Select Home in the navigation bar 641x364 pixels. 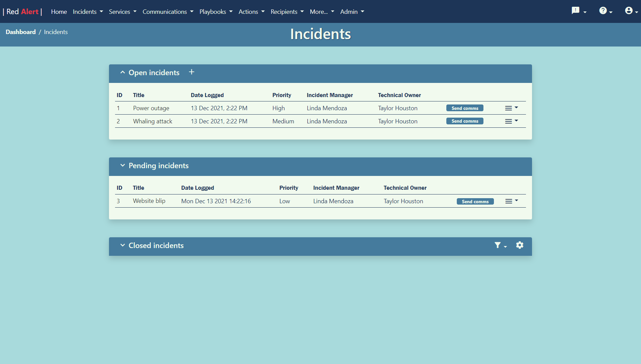pos(59,11)
